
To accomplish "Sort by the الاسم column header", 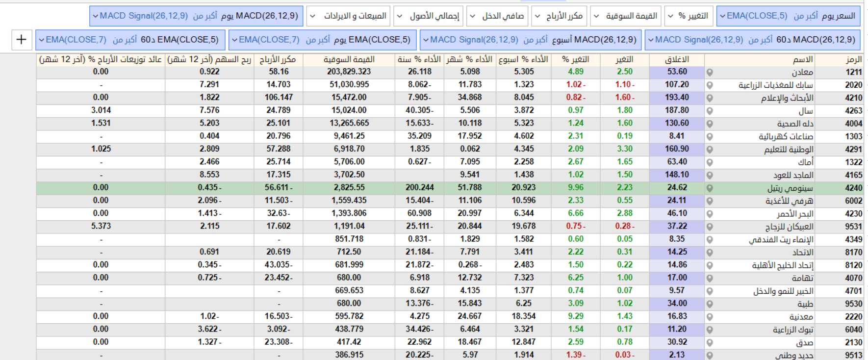I will (x=760, y=59).
